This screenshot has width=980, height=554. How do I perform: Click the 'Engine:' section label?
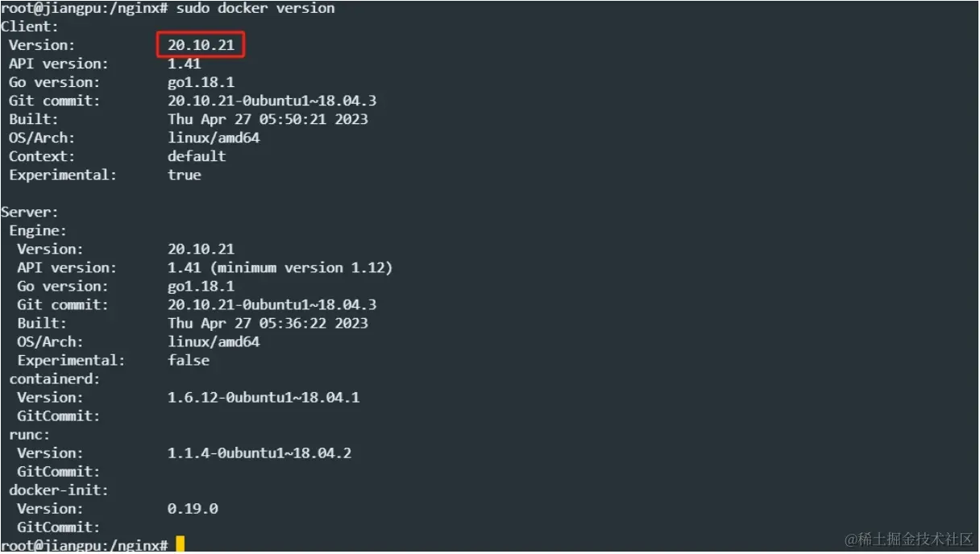coord(38,230)
